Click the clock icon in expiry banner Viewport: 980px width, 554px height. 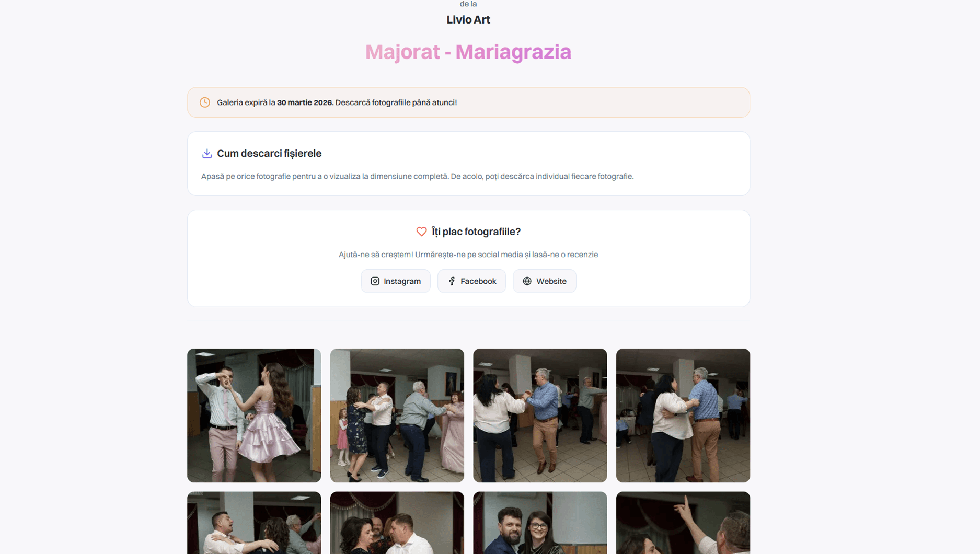click(205, 102)
